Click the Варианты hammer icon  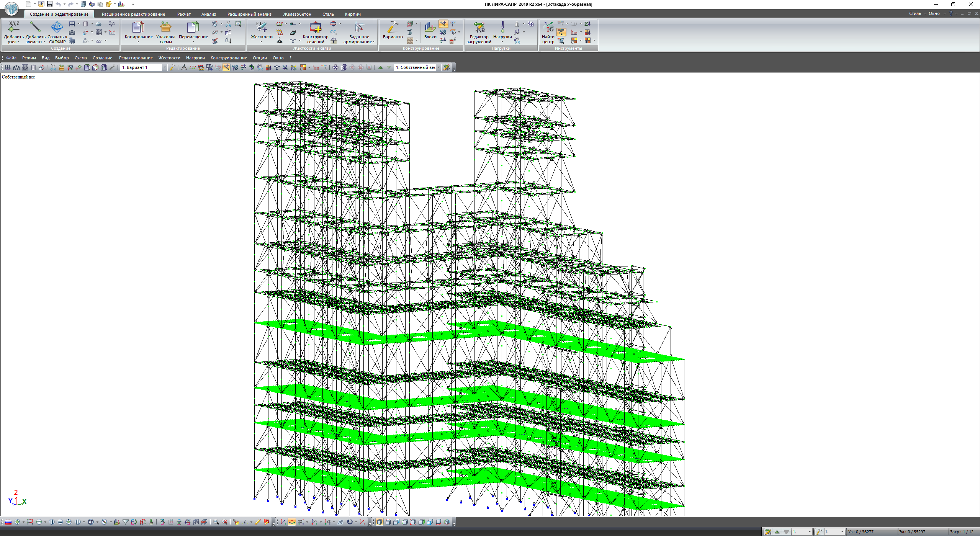click(x=393, y=27)
